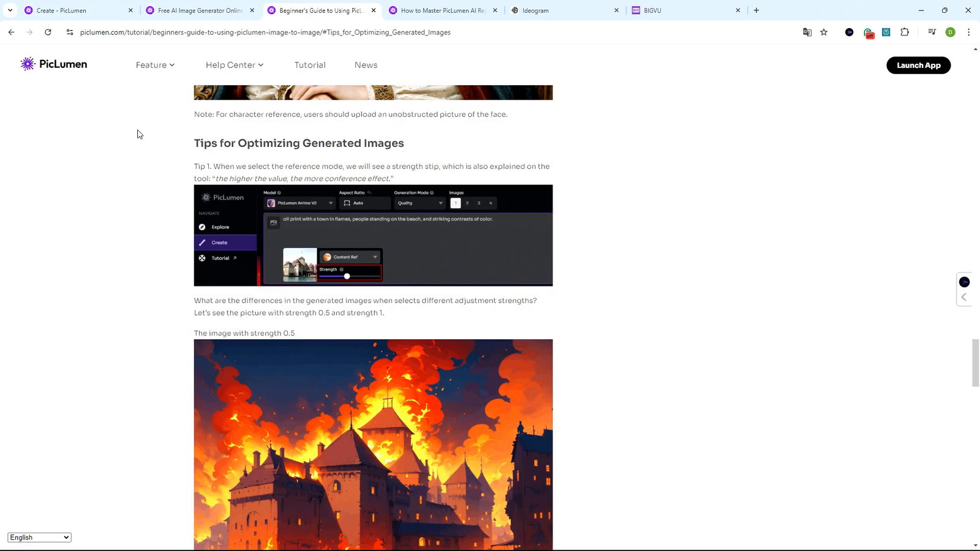Click the page vertical scrollbar thumb
Viewport: 980px width, 551px height.
[x=975, y=362]
